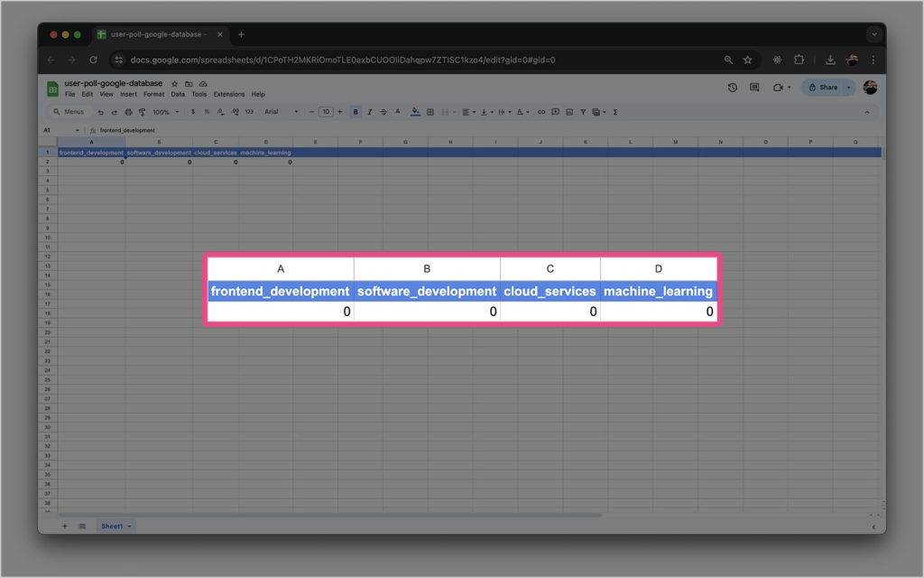
Task: Open a new browser tab
Action: coord(241,35)
